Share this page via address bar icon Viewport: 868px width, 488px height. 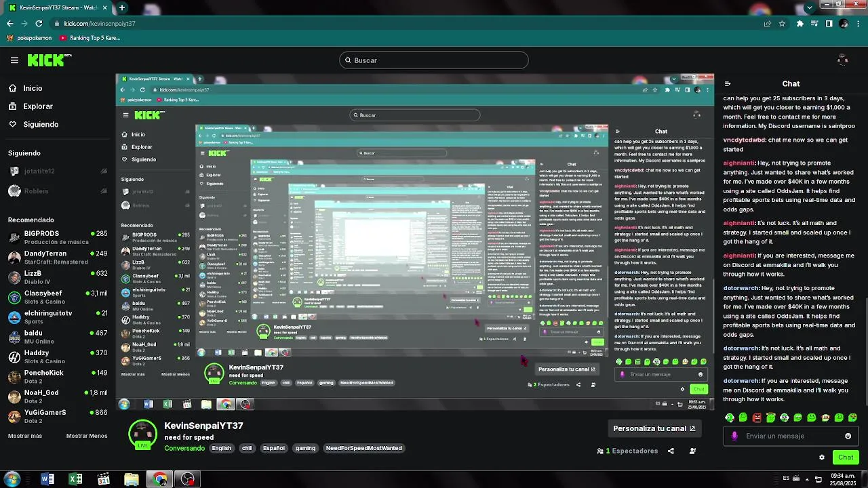[x=767, y=23]
